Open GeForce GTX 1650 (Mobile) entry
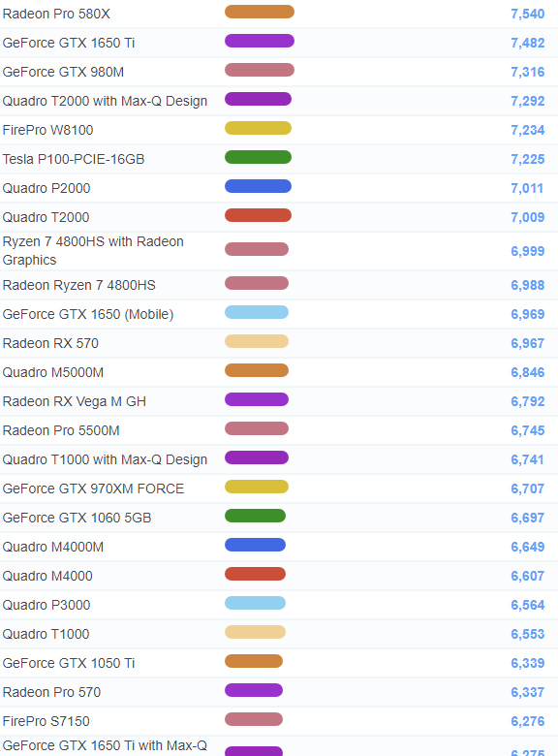The height and width of the screenshot is (756, 558). 88,314
